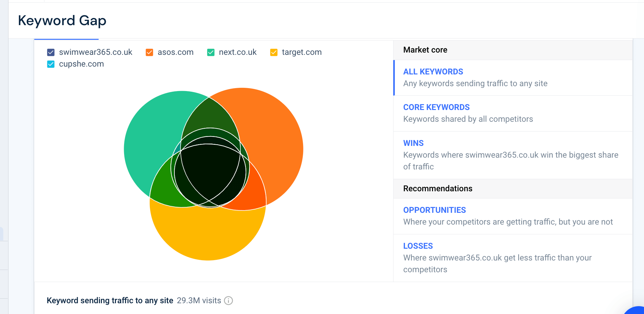644x314 pixels.
Task: Open LOSSES recommendations
Action: [513, 258]
